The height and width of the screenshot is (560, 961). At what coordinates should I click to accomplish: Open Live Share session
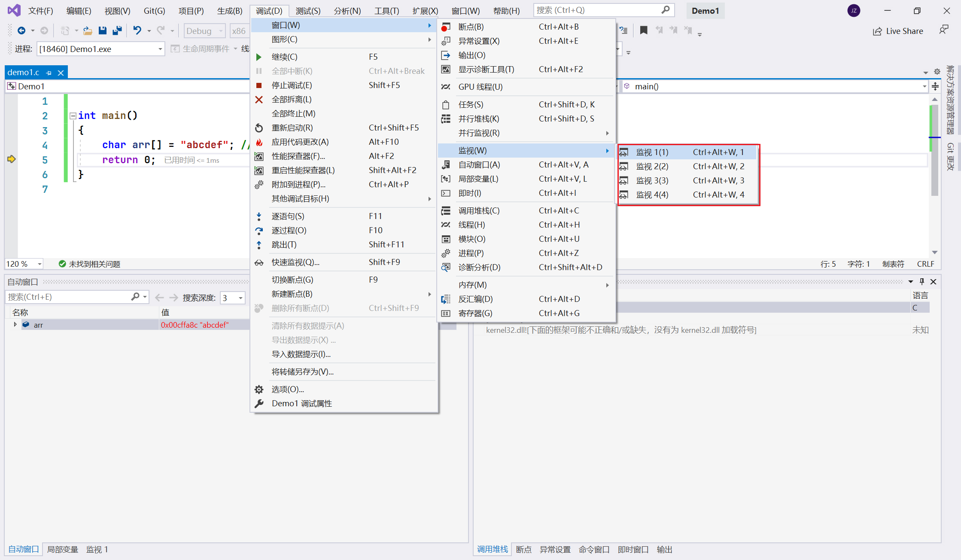pyautogui.click(x=898, y=31)
